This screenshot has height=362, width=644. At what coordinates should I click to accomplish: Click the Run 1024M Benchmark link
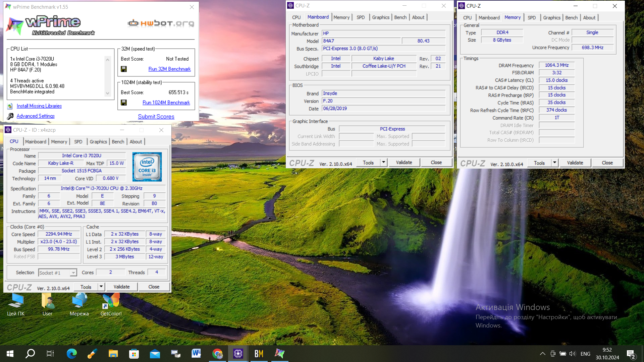[166, 103]
